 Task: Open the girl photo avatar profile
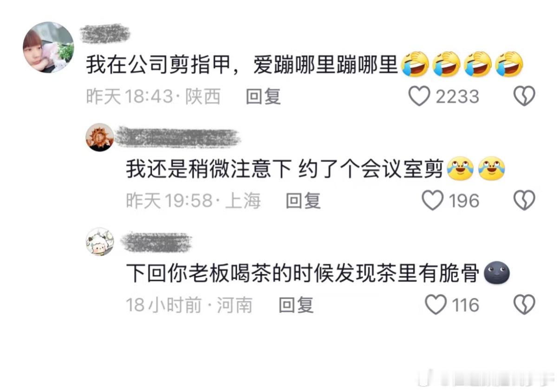(48, 47)
